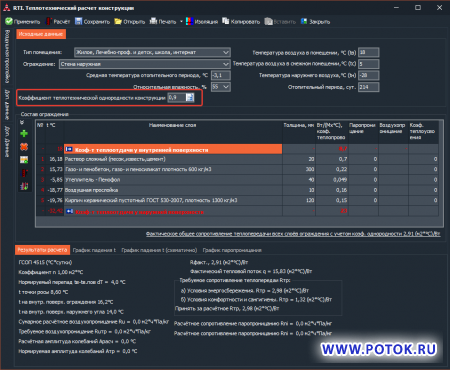This screenshot has width=450, height=370.
Task: Select the Воздушная прослойка layer row in table
Action: pos(237,190)
